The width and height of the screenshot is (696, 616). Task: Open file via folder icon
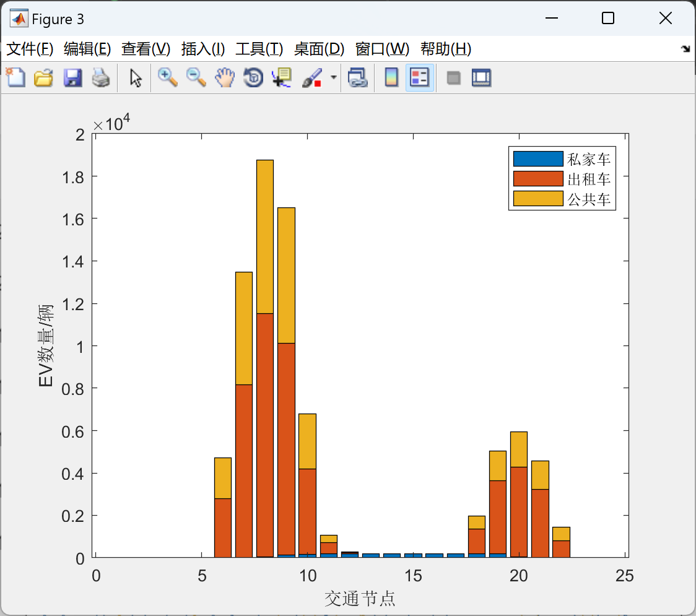coord(43,77)
